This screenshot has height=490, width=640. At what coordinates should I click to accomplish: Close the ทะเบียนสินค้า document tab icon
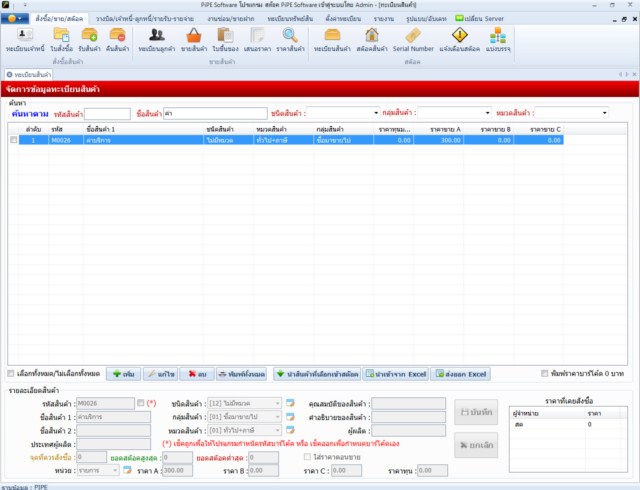(9, 75)
